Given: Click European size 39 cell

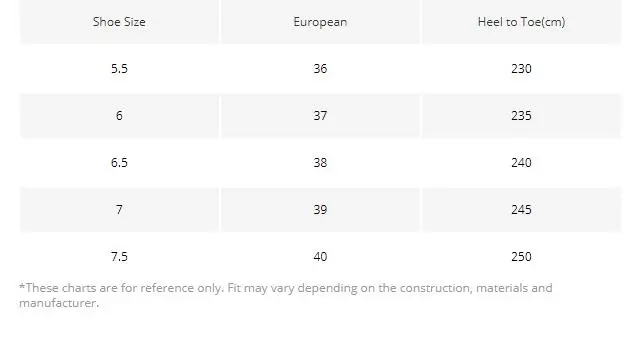Looking at the screenshot, I should click(320, 210).
